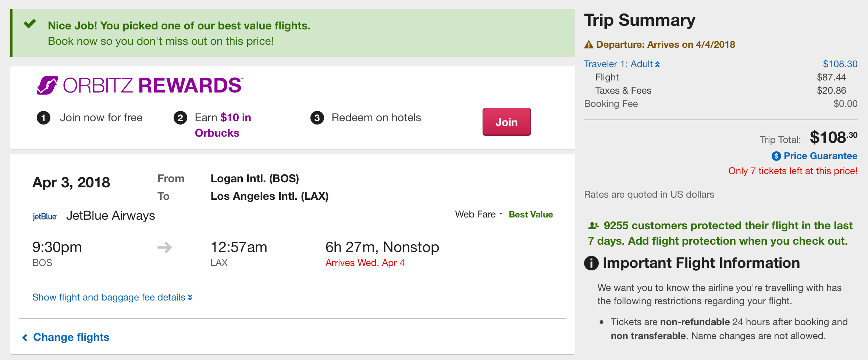The height and width of the screenshot is (360, 868).
Task: Click the Trip Total amount $108.30
Action: tap(833, 138)
